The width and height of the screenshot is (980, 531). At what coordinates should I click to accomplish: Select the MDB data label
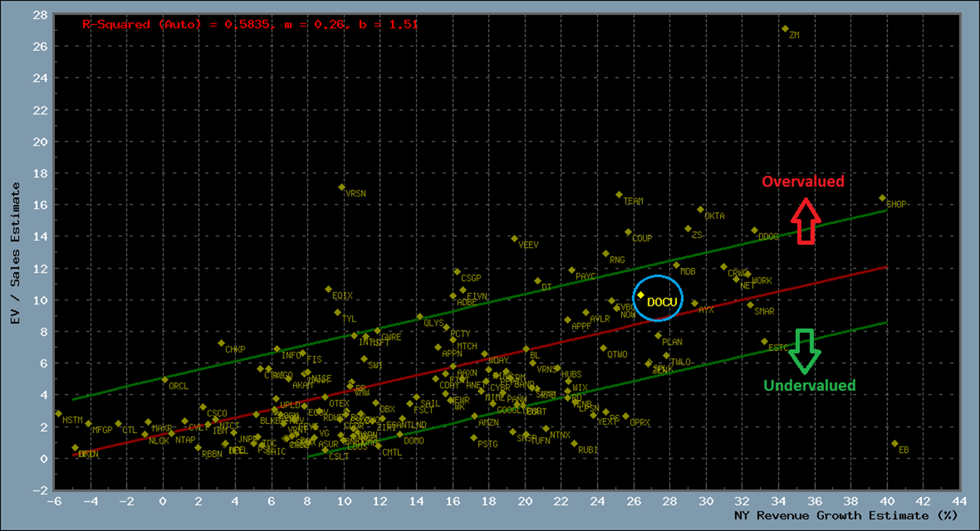click(x=688, y=271)
